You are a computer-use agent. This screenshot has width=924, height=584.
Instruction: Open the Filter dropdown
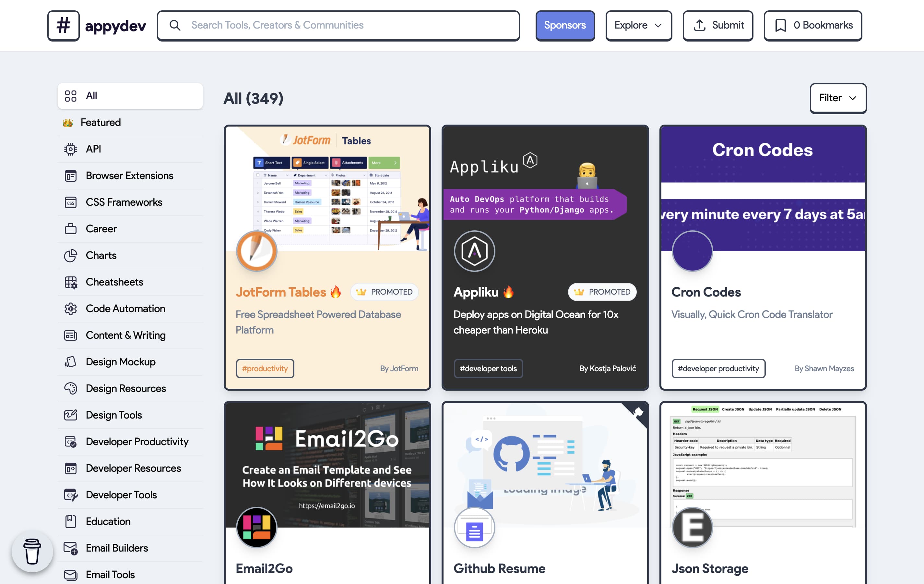(838, 98)
